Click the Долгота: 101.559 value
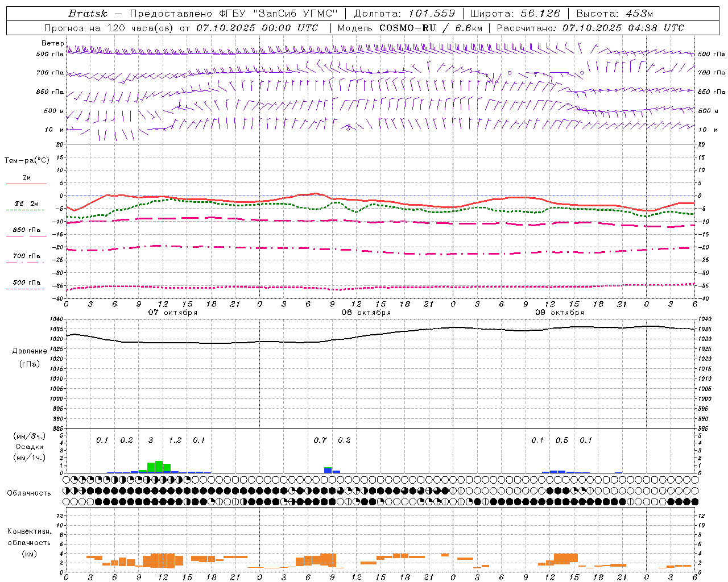The height and width of the screenshot is (582, 728). coord(404,14)
